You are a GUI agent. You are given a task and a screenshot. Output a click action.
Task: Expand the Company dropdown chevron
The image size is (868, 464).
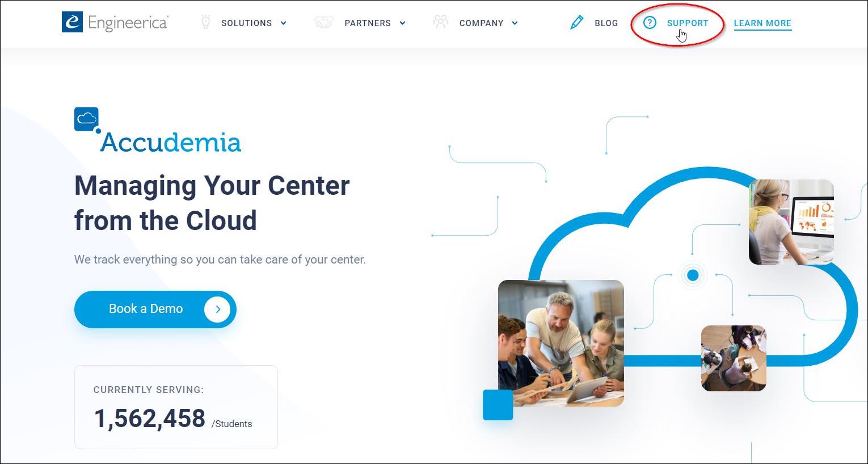[x=515, y=23]
